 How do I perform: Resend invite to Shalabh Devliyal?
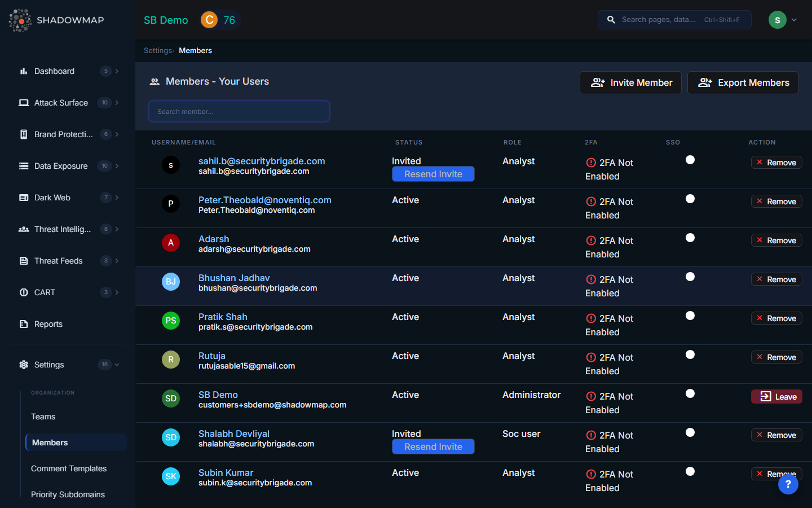point(433,446)
